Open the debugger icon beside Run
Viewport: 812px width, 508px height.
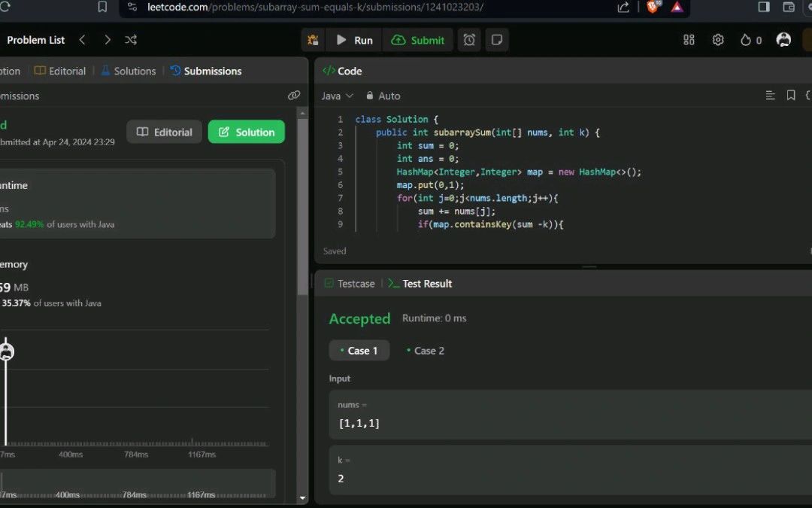click(313, 40)
